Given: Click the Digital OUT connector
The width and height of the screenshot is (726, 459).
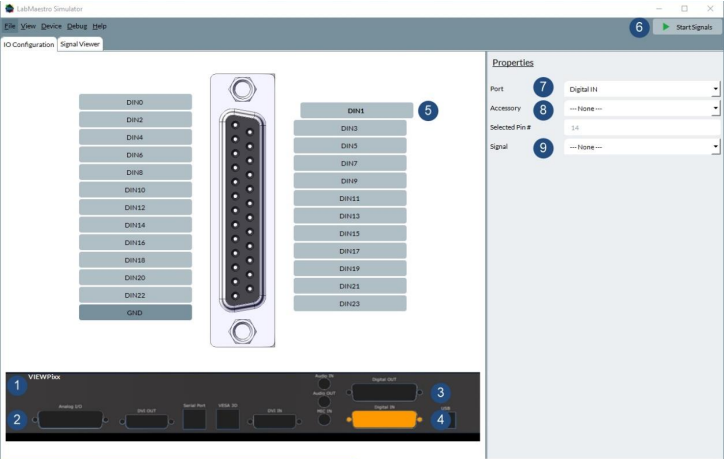Looking at the screenshot, I should [x=384, y=392].
